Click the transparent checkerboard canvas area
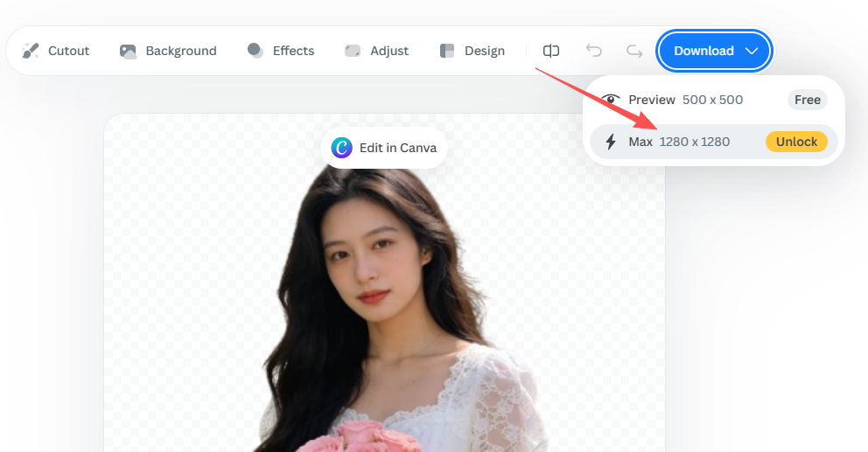Image resolution: width=868 pixels, height=452 pixels. 175,262
